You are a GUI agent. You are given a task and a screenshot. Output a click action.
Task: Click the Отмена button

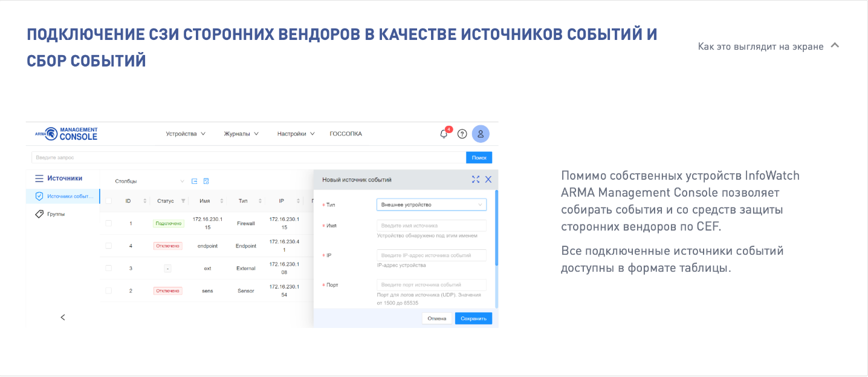pyautogui.click(x=436, y=318)
